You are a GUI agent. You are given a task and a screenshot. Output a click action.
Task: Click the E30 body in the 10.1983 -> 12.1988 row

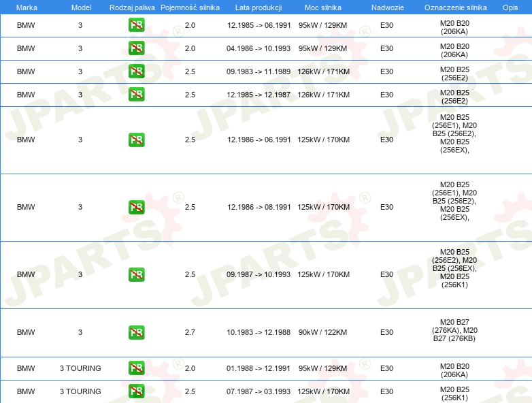(x=387, y=332)
